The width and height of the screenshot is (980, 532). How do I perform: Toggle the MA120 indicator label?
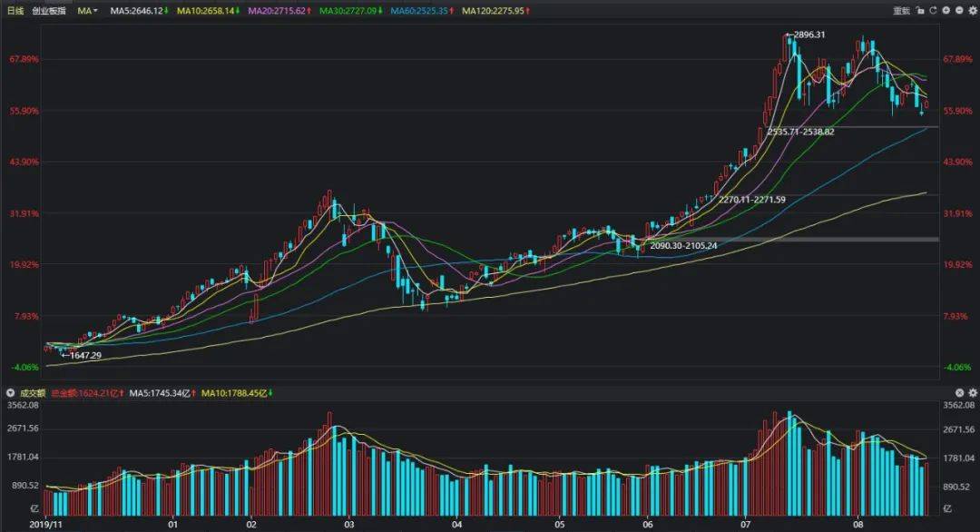pyautogui.click(x=496, y=11)
